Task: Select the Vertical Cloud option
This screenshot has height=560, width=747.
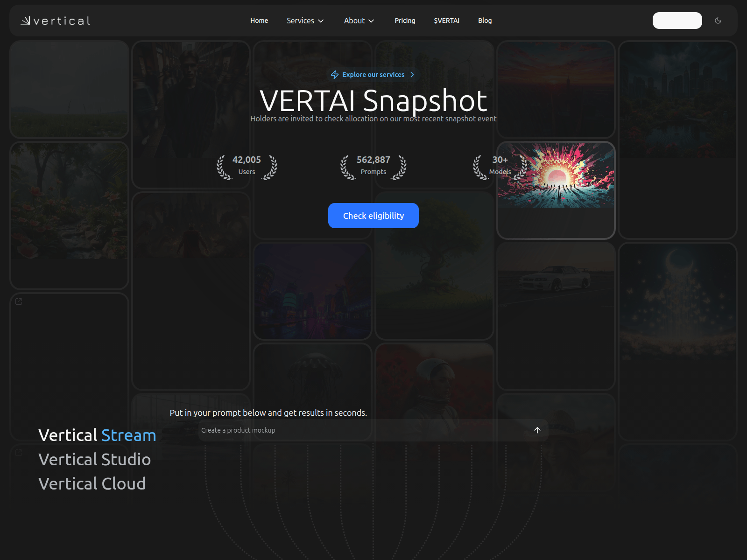Action: tap(92, 483)
